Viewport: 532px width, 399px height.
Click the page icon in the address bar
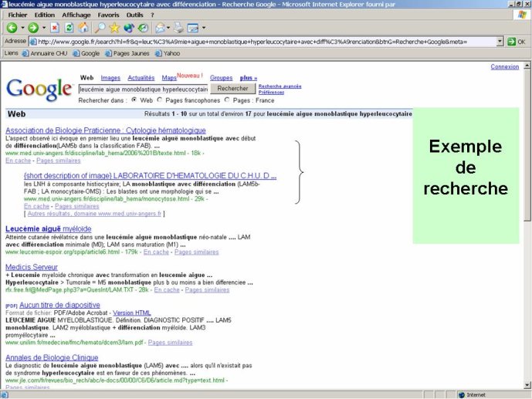tap(33, 42)
